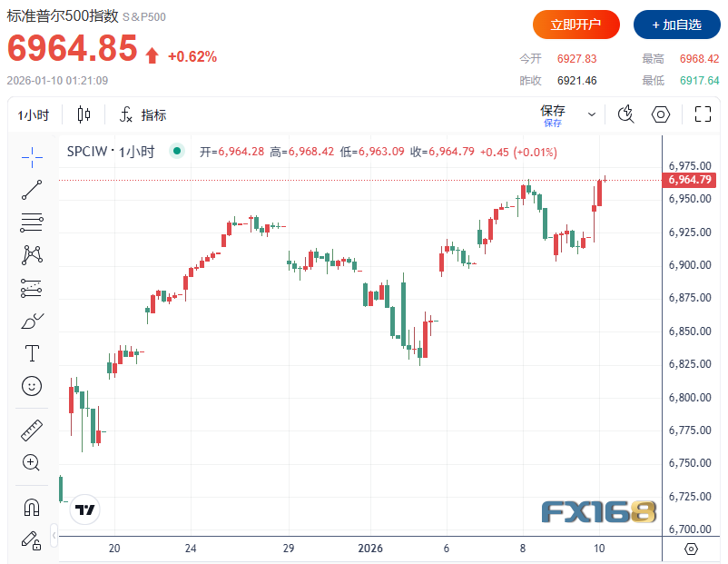Image resolution: width=728 pixels, height=564 pixels.
Task: Expand the 保存 layout dropdown arrow
Action: pos(592,114)
